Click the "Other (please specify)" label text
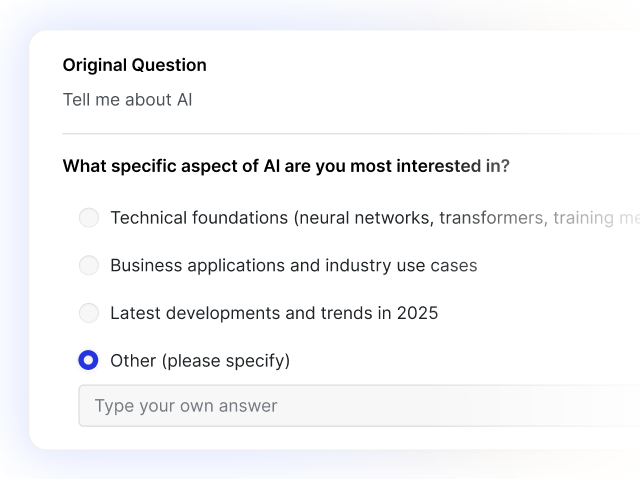Screen dimensions: 640x479 (199, 360)
